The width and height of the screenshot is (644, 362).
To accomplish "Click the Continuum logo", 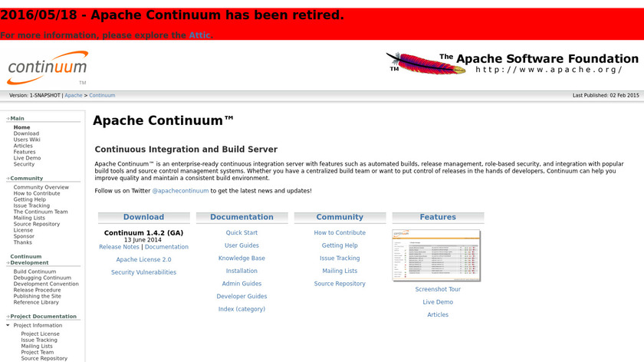I will point(48,67).
